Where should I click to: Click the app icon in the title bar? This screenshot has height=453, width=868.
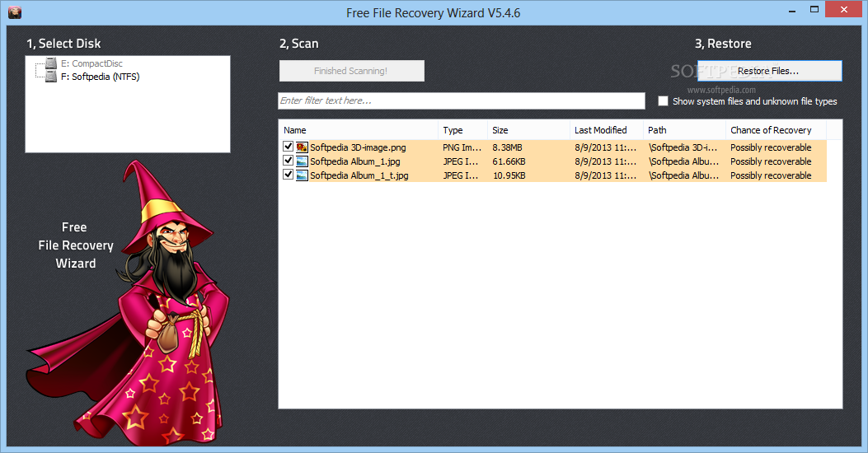click(15, 12)
